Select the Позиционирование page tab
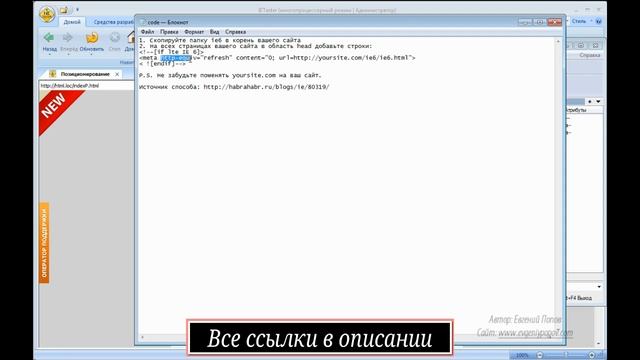640x360 pixels. (85, 74)
